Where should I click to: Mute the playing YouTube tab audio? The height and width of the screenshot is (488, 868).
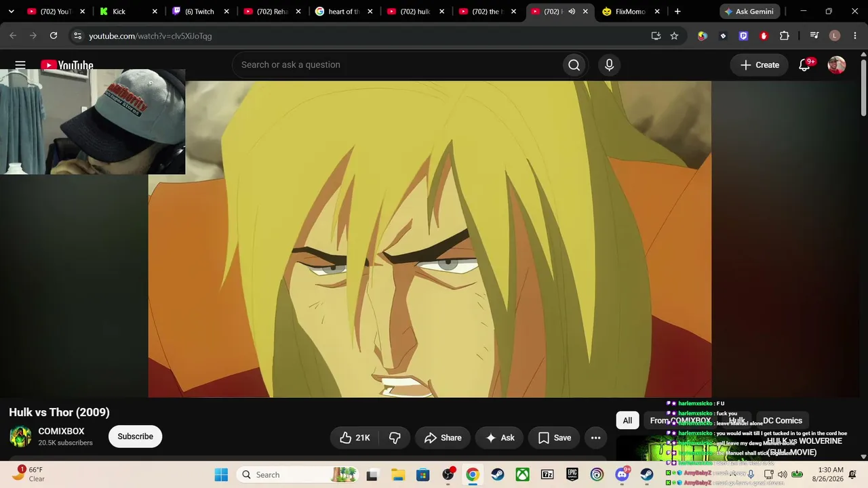572,12
